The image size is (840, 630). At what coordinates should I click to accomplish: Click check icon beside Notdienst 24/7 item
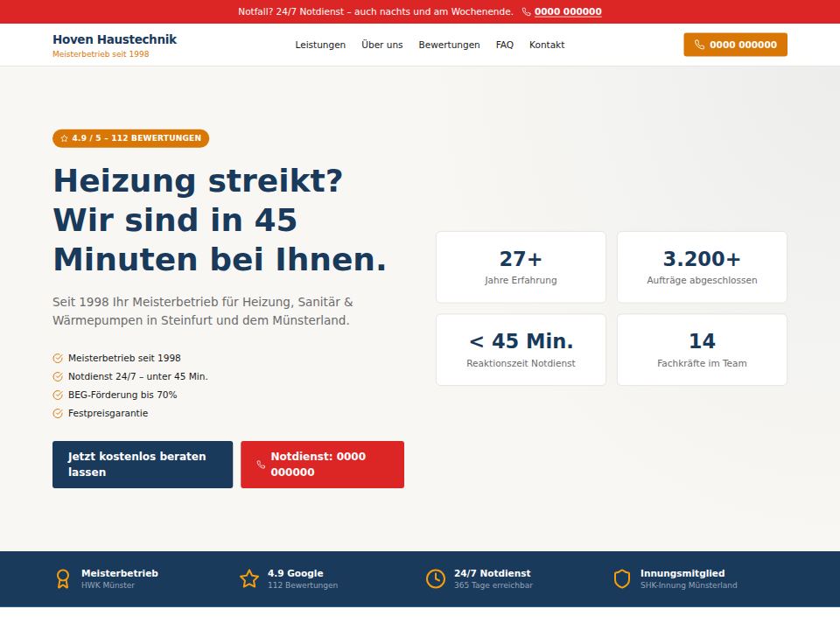click(x=58, y=376)
